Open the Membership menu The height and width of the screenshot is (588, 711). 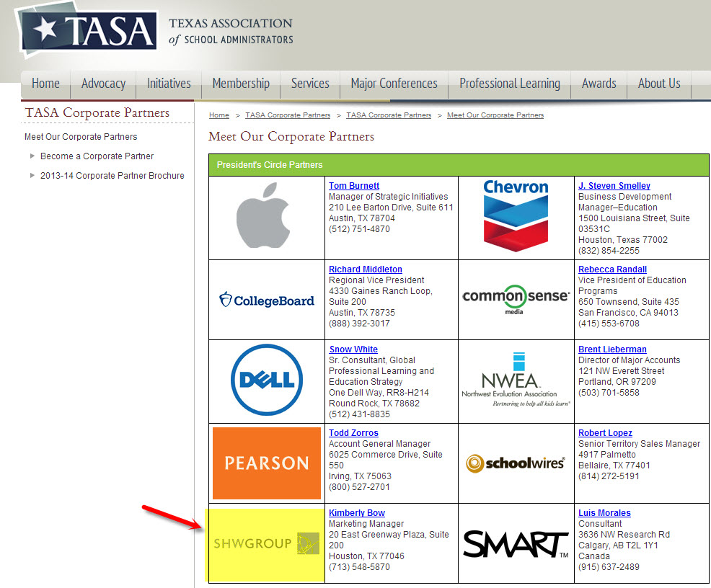pos(241,84)
